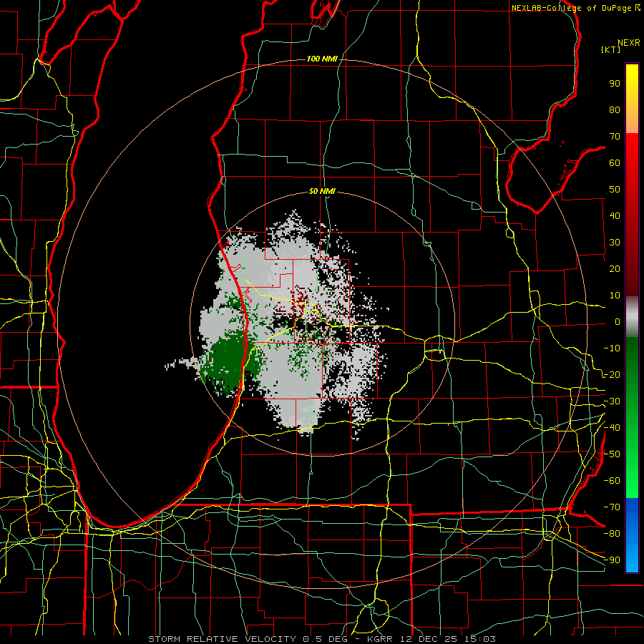
Task: Click the -90 value on the velocity scale
Action: (612, 560)
